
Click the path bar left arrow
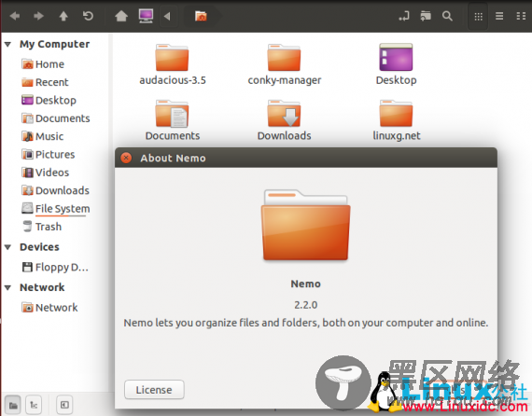167,16
